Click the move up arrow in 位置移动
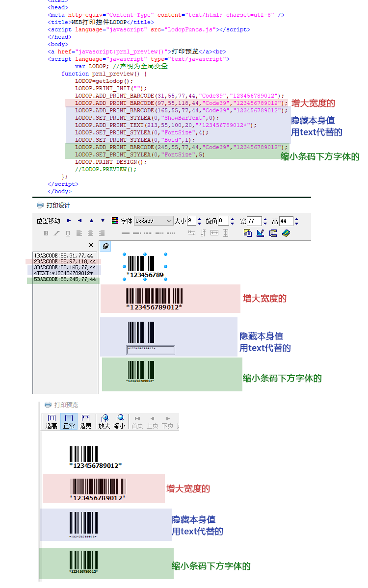Image resolution: width=368 pixels, height=588 pixels. pos(91,221)
